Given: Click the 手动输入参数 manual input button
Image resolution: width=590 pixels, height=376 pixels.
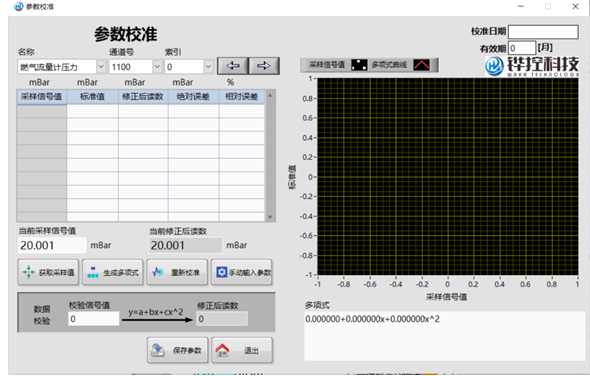Looking at the screenshot, I should pyautogui.click(x=242, y=272).
